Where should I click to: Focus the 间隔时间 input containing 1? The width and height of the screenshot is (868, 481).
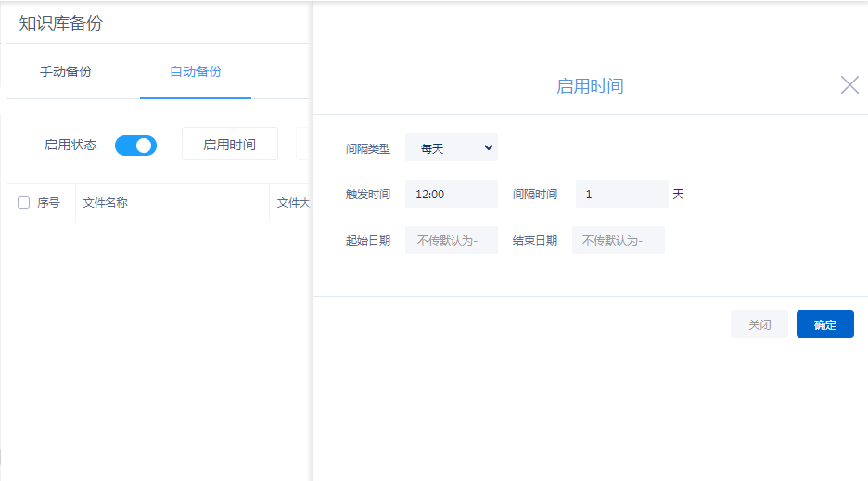pos(621,195)
